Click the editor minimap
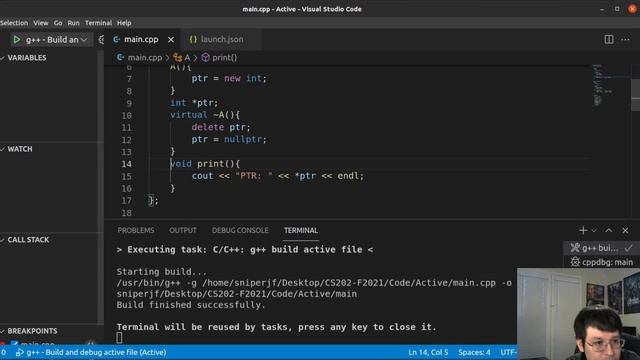640x360 pixels. coord(602,85)
